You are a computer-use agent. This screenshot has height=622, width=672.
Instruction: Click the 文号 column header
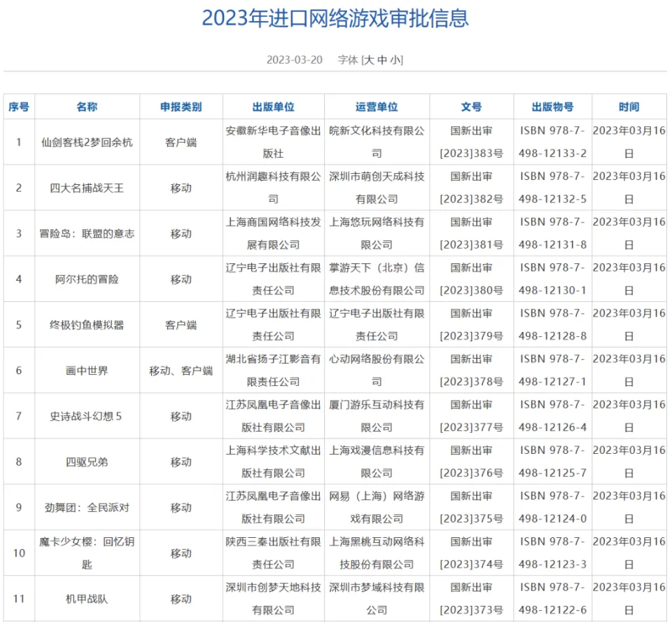(471, 107)
